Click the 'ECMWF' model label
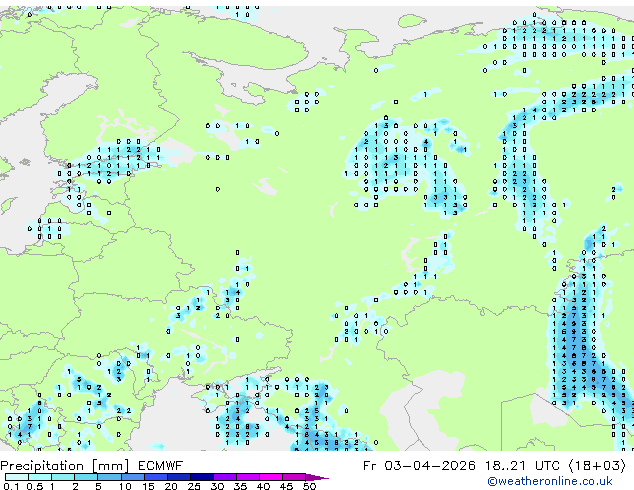 pyautogui.click(x=161, y=466)
